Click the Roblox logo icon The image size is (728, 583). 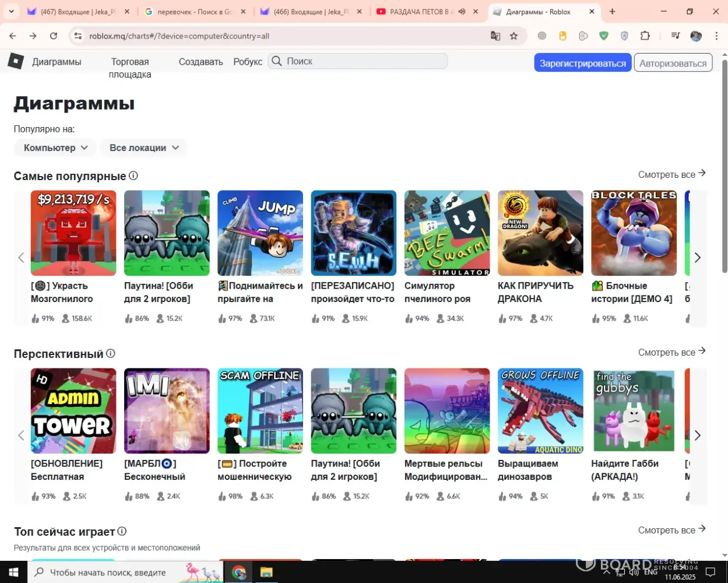[16, 61]
